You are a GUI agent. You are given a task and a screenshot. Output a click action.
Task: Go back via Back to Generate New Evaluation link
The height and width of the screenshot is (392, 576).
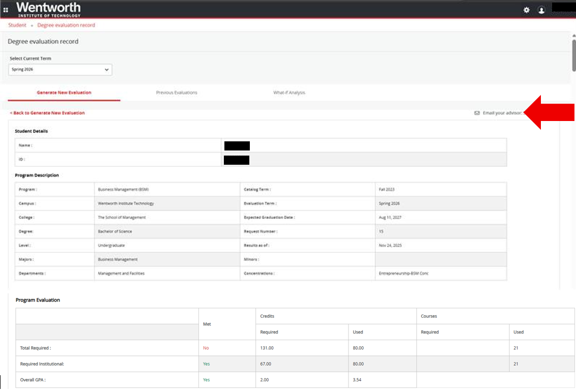point(47,113)
